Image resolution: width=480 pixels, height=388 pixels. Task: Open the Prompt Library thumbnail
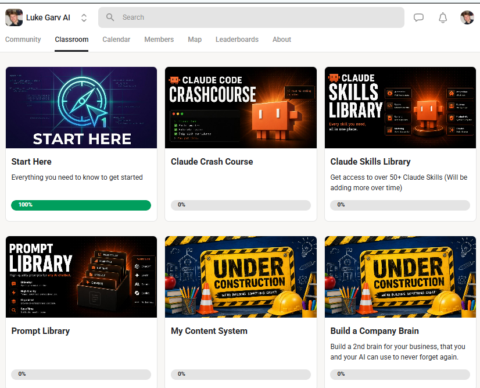81,277
